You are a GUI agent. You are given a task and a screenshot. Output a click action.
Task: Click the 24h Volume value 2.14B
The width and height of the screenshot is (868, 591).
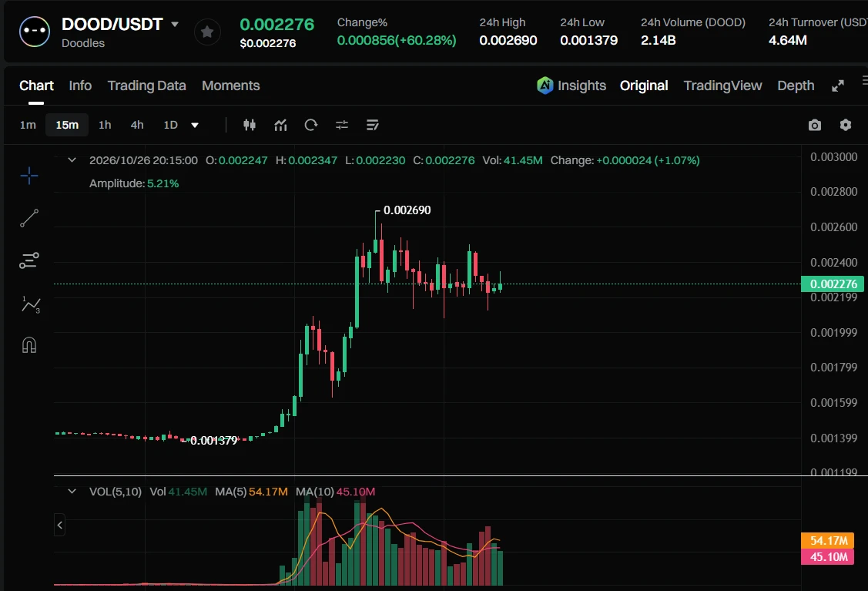[x=659, y=40]
